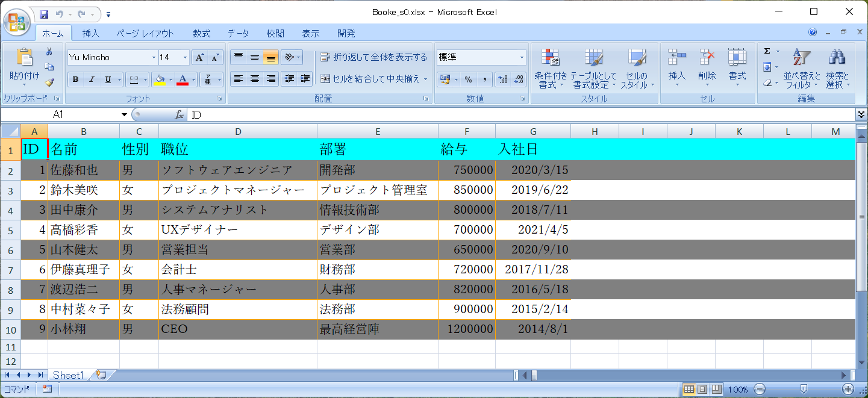Apply cell borders with the border icon
Screen dimensions: 868x398
pos(134,79)
